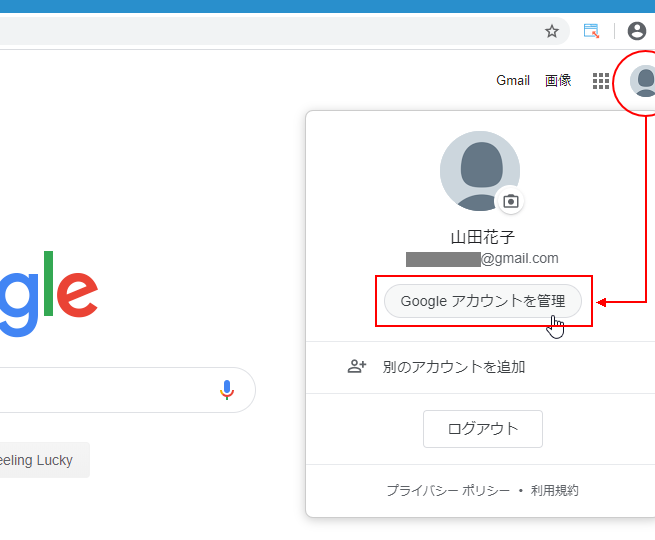Open the 利用規約 terms link
This screenshot has width=655, height=540.
click(x=554, y=490)
